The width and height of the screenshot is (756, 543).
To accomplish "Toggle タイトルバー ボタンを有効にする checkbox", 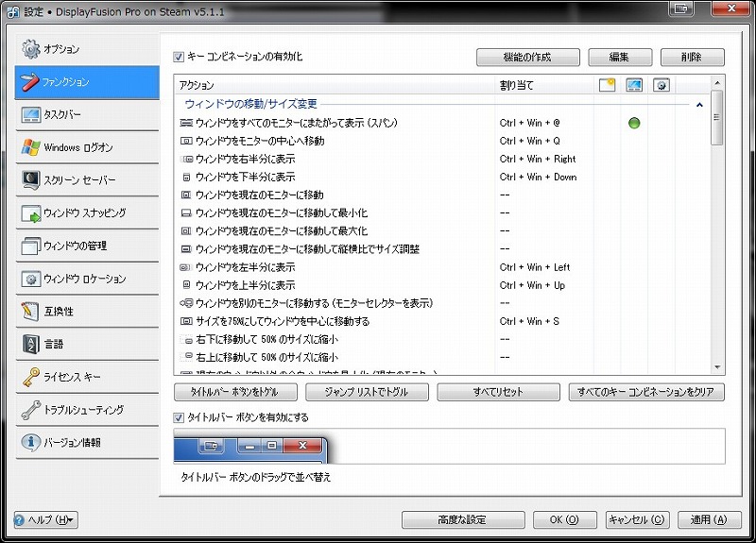I will coord(179,417).
